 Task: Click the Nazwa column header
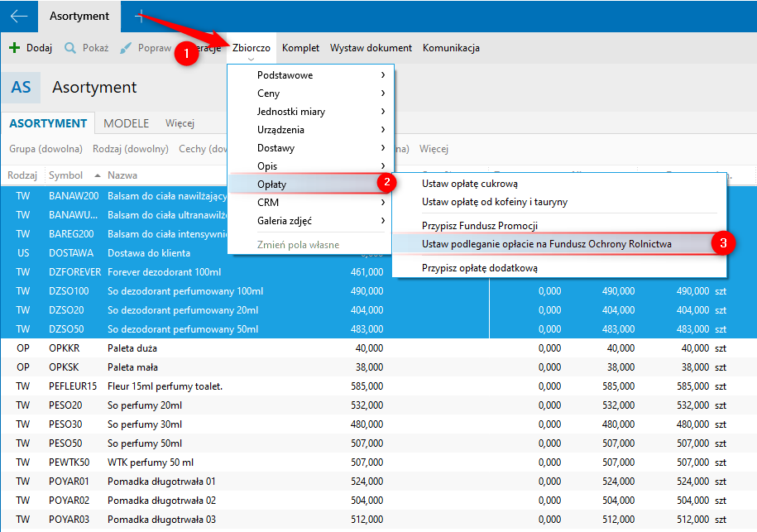tap(122, 175)
